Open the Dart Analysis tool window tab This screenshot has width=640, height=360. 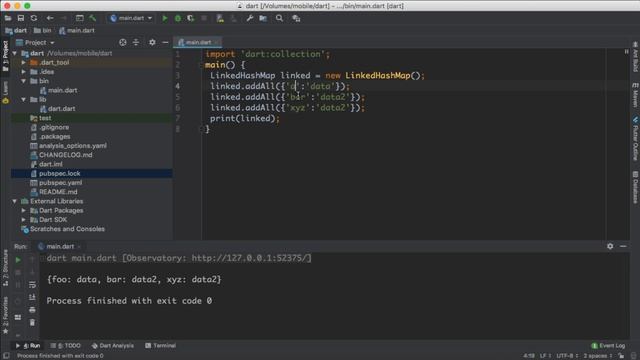click(113, 346)
